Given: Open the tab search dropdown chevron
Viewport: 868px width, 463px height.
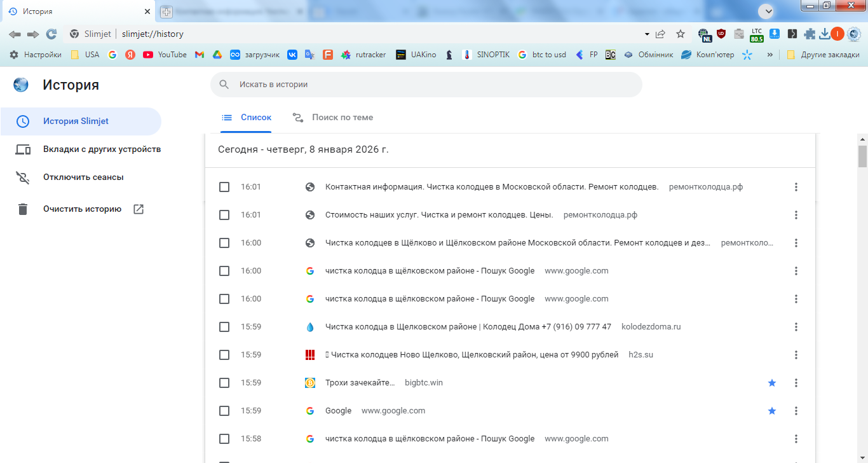Looking at the screenshot, I should click(768, 11).
